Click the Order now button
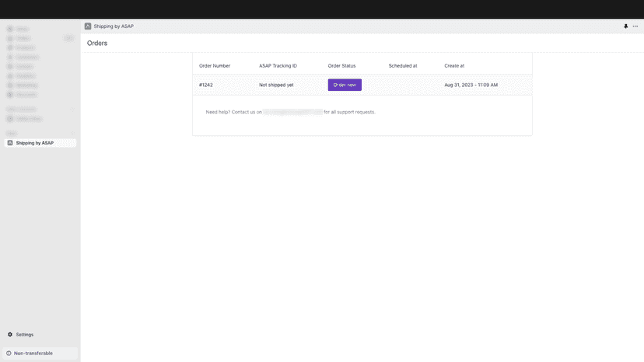This screenshot has height=362, width=644. (345, 85)
